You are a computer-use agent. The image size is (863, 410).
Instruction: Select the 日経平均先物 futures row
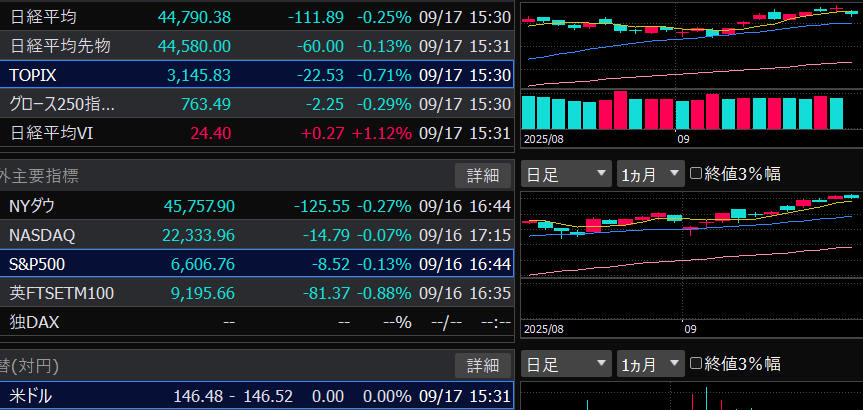click(256, 46)
